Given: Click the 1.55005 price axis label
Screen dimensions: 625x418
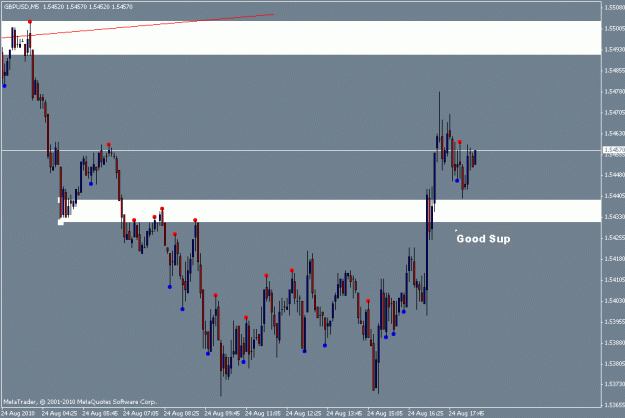Looking at the screenshot, I should [614, 29].
